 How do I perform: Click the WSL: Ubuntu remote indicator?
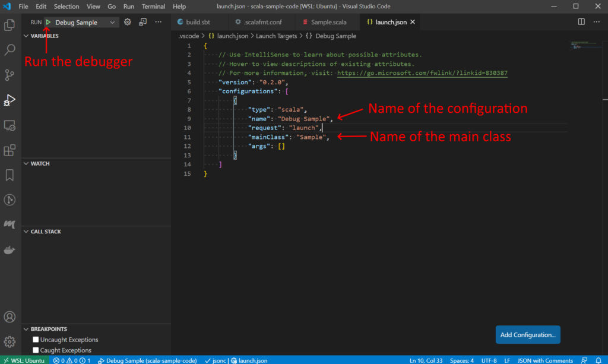[x=24, y=360]
